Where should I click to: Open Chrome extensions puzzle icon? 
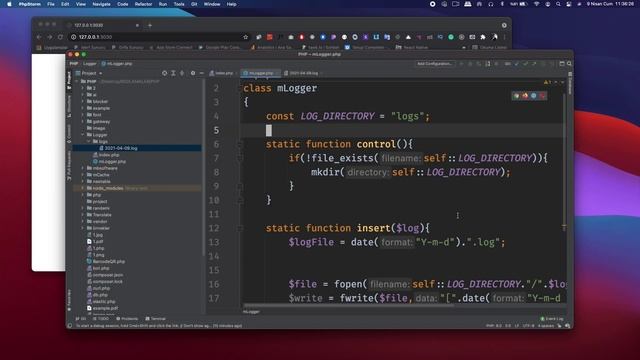click(x=483, y=37)
